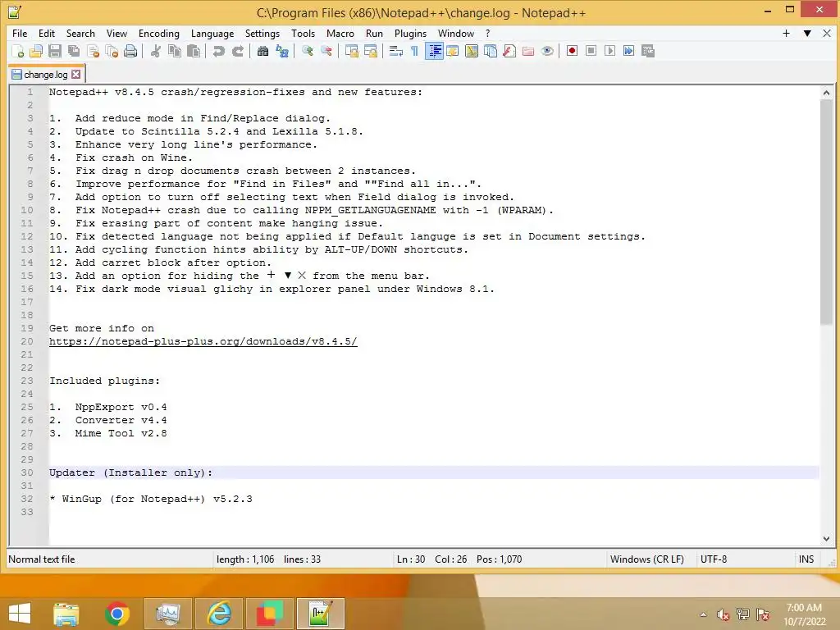Image resolution: width=840 pixels, height=630 pixels.
Task: Open the document list dropdown arrow in the menu bar
Action: click(807, 33)
